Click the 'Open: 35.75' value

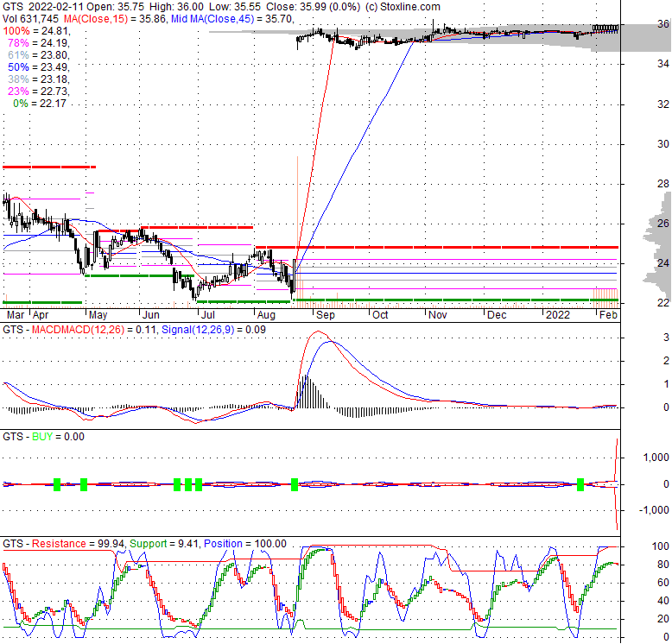(x=116, y=7)
